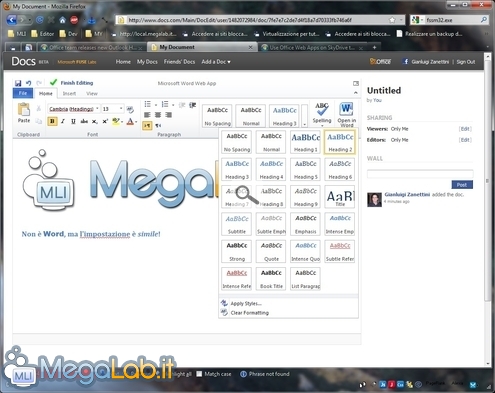Toggle Italic formatting button
Screen dimensions: 495x393
(63, 121)
